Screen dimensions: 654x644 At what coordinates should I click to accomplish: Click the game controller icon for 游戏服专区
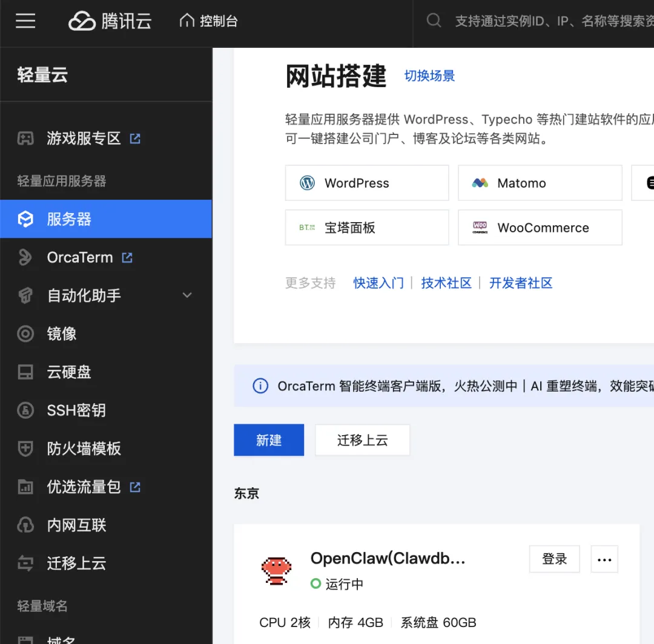pos(25,139)
